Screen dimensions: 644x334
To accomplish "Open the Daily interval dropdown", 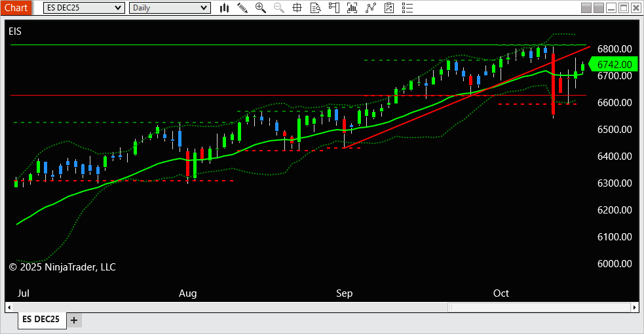I will pos(170,8).
